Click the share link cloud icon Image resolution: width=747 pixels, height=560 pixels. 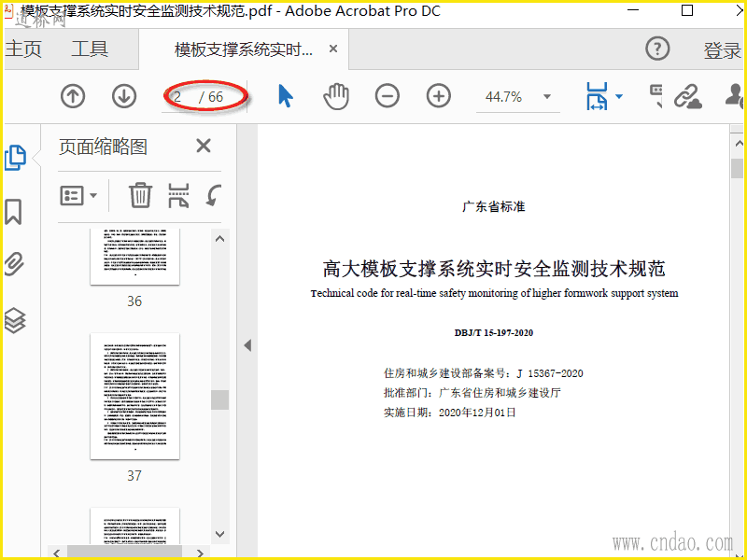coord(688,97)
